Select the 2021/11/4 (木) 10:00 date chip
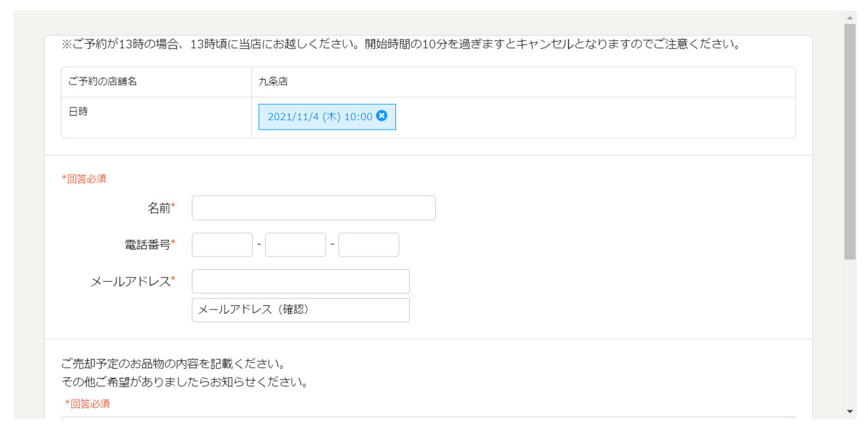Image resolution: width=868 pixels, height=433 pixels. click(x=327, y=117)
